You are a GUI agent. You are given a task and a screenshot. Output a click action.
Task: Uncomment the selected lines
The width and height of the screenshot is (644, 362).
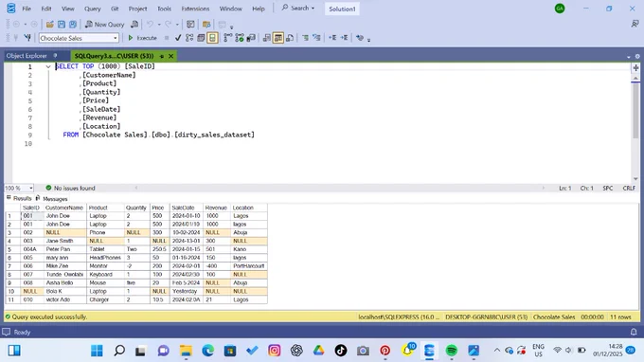point(316,38)
